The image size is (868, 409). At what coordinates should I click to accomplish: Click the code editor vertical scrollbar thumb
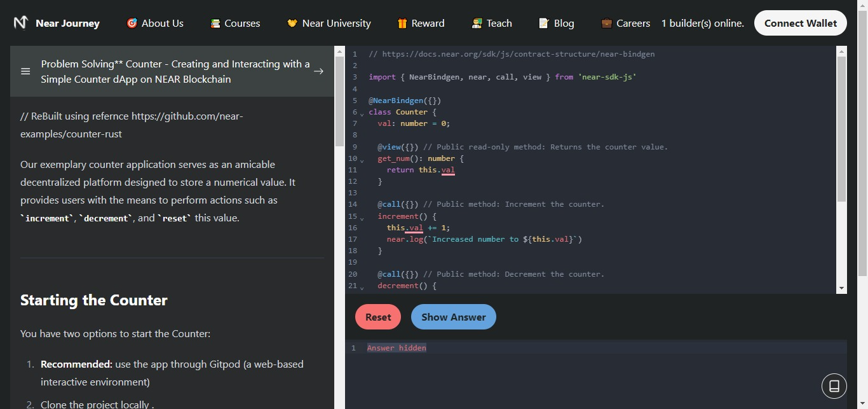(842, 129)
